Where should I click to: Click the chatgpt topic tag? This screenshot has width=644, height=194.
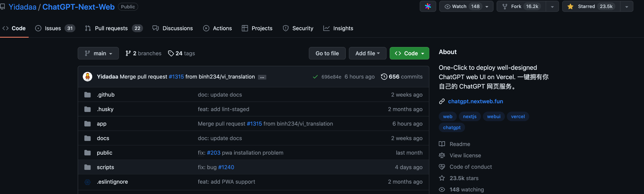(452, 127)
